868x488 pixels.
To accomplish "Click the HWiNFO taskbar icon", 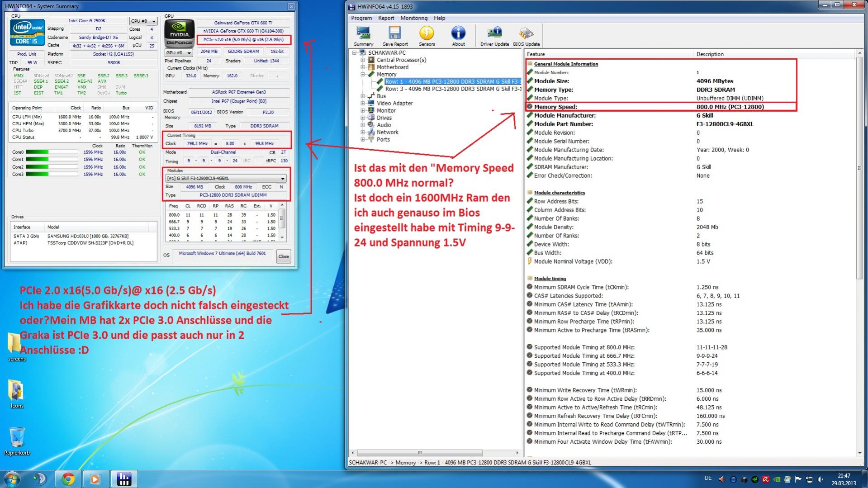I will coord(124,479).
